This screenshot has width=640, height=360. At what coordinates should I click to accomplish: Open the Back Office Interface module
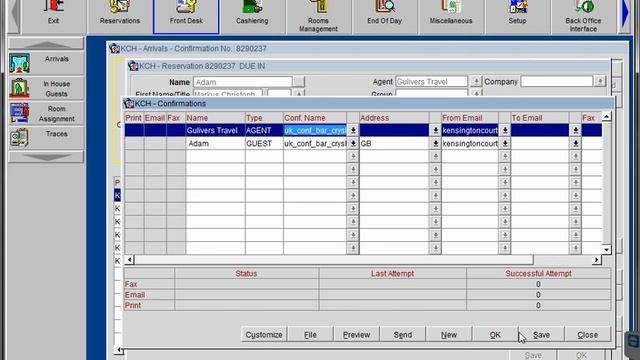(583, 16)
